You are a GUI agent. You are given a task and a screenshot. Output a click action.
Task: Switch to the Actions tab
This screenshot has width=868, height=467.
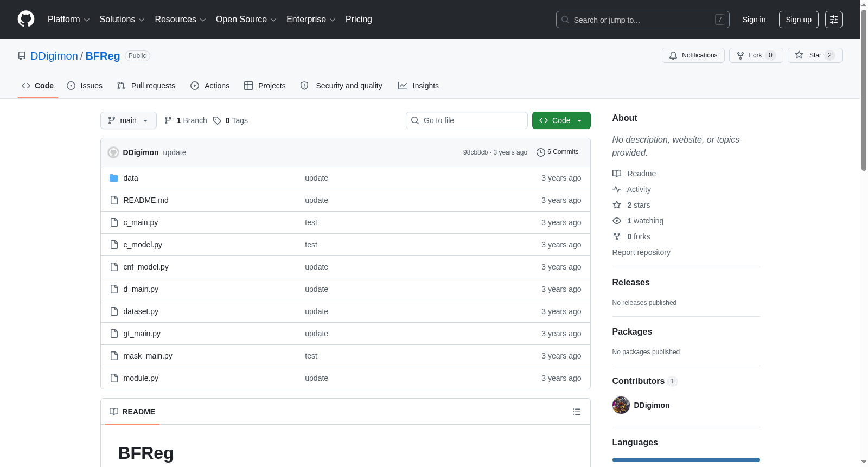(x=210, y=86)
